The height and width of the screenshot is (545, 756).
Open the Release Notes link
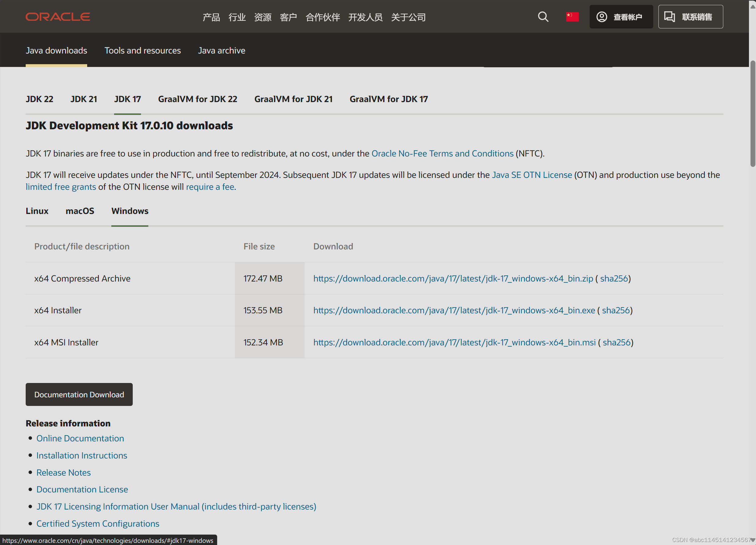[x=63, y=472]
